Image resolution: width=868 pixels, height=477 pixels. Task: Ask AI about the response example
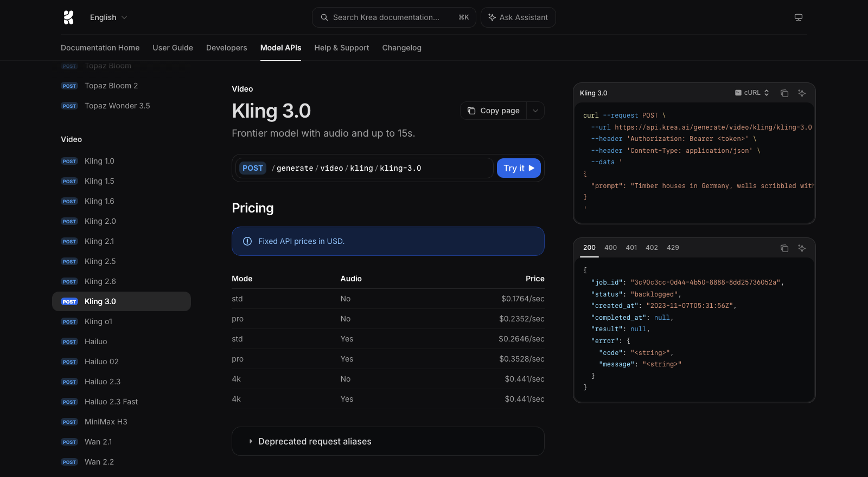[x=802, y=248]
